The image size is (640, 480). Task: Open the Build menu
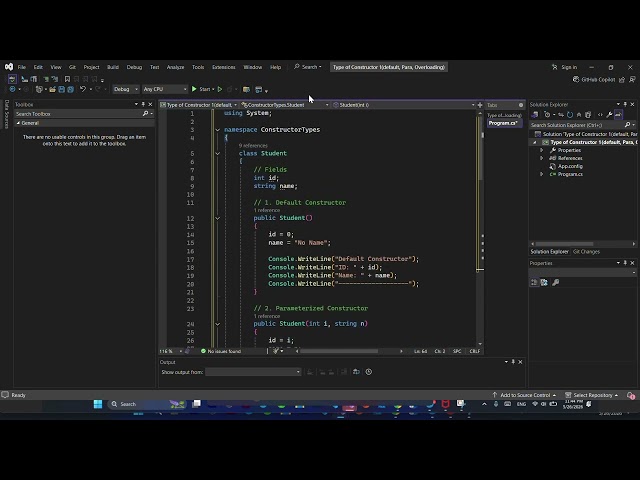(x=113, y=67)
